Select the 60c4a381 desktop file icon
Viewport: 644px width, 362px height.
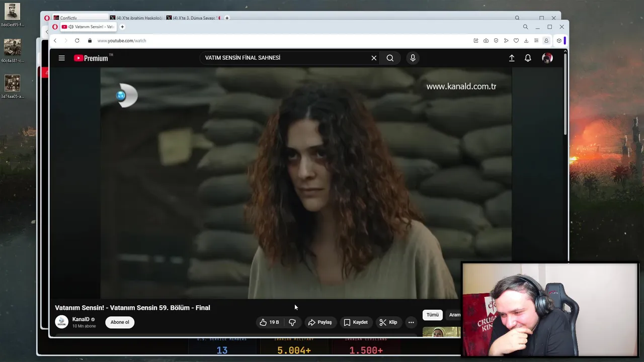tap(13, 51)
